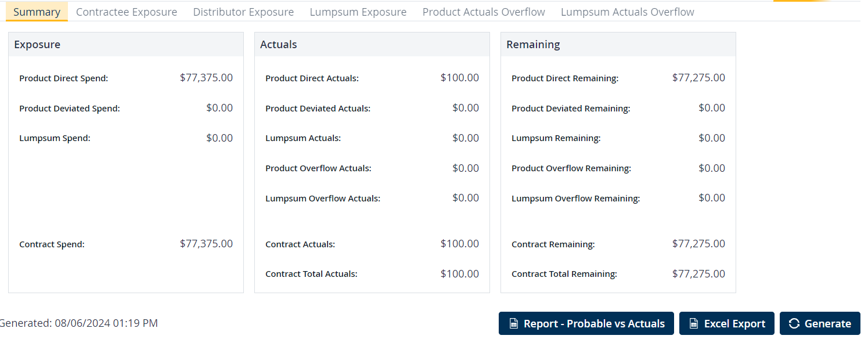Screen dimensions: 868x339
Task: Switch to Lumpsum Exposure tab
Action: (358, 12)
